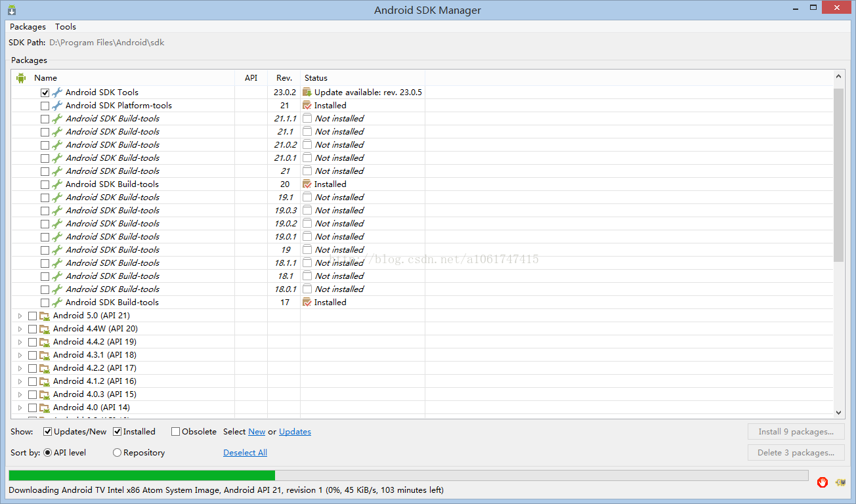Click installed status icon for Build-tools 20
Screen dimensions: 856x504
[x=307, y=184]
